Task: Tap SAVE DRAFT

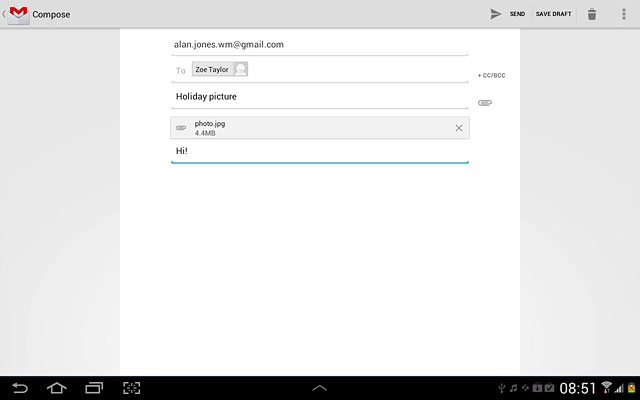Action: 554,14
